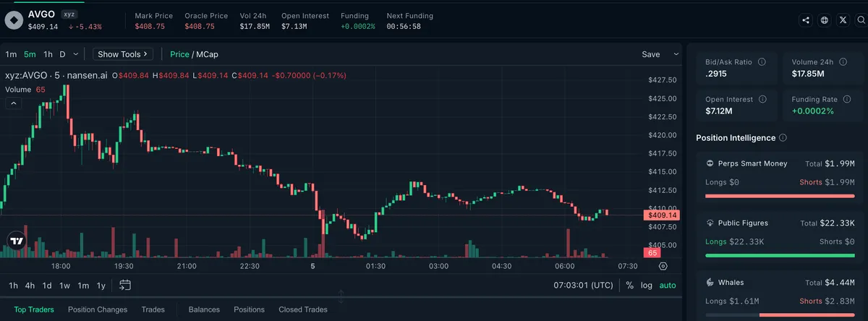868x321 pixels.
Task: Open the Balances tab
Action: point(204,309)
